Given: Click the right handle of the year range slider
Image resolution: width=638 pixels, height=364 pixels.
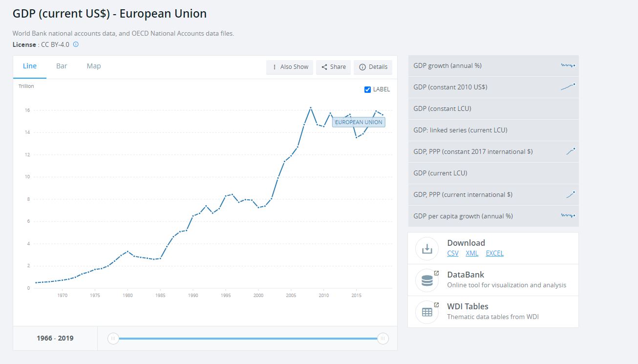Looking at the screenshot, I should click(383, 338).
